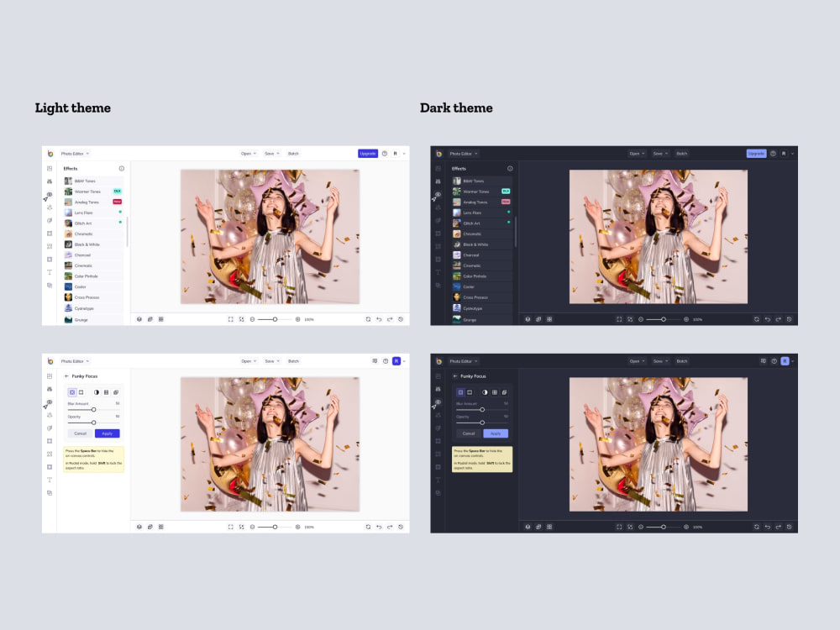Click Apply in light Funky Focus panel
Viewport: 840px width, 630px height.
(x=108, y=433)
